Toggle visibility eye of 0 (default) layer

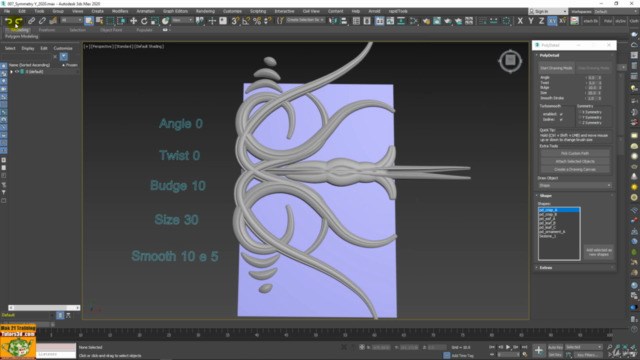(17, 71)
